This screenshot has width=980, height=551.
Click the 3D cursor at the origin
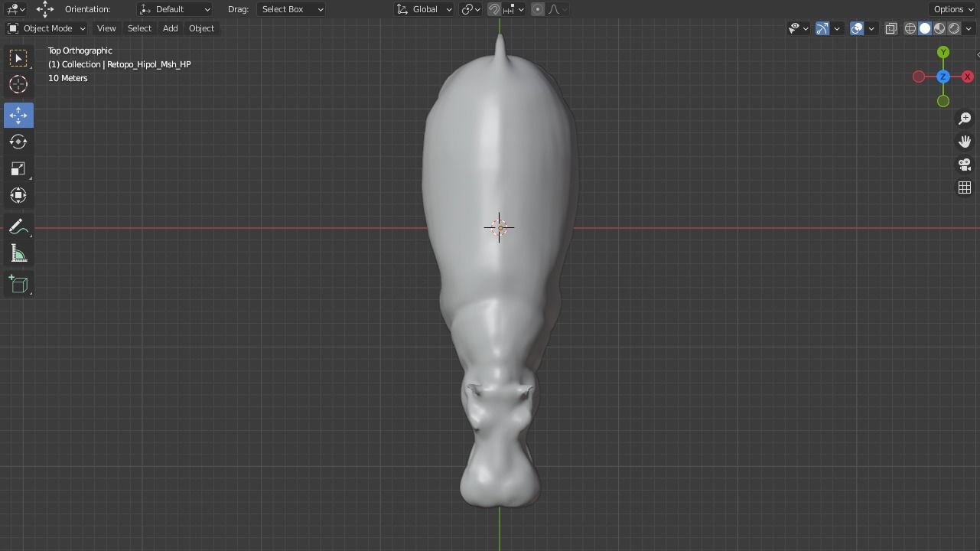(500, 227)
